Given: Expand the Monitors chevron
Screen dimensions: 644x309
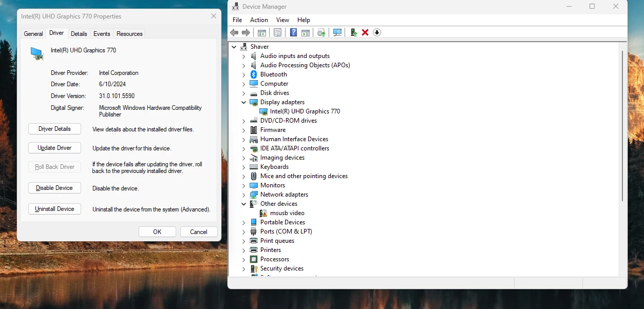Looking at the screenshot, I should click(x=244, y=185).
